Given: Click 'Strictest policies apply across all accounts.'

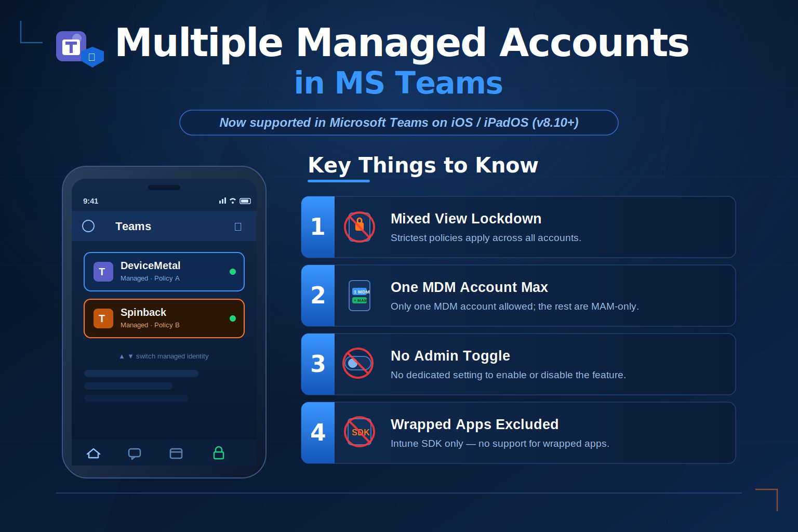Looking at the screenshot, I should pyautogui.click(x=486, y=238).
